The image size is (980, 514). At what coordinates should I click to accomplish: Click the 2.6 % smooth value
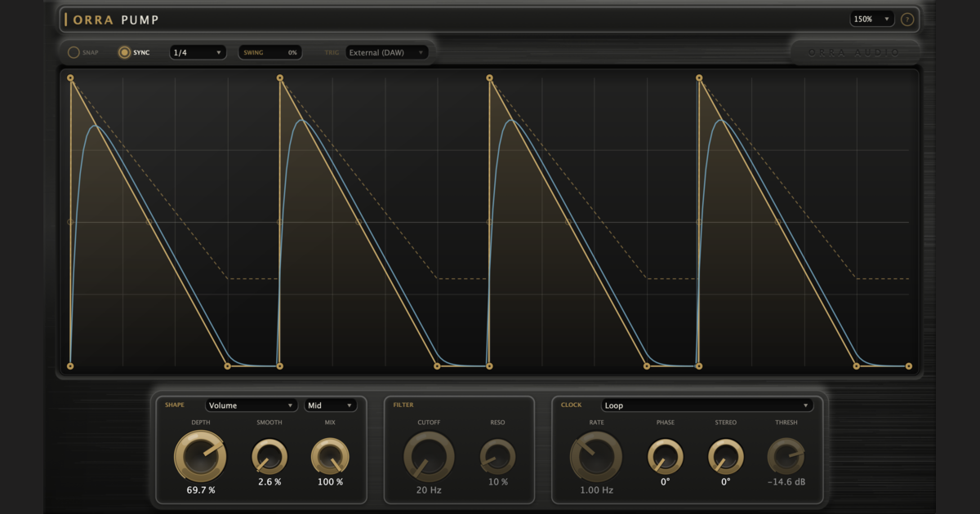click(x=269, y=482)
